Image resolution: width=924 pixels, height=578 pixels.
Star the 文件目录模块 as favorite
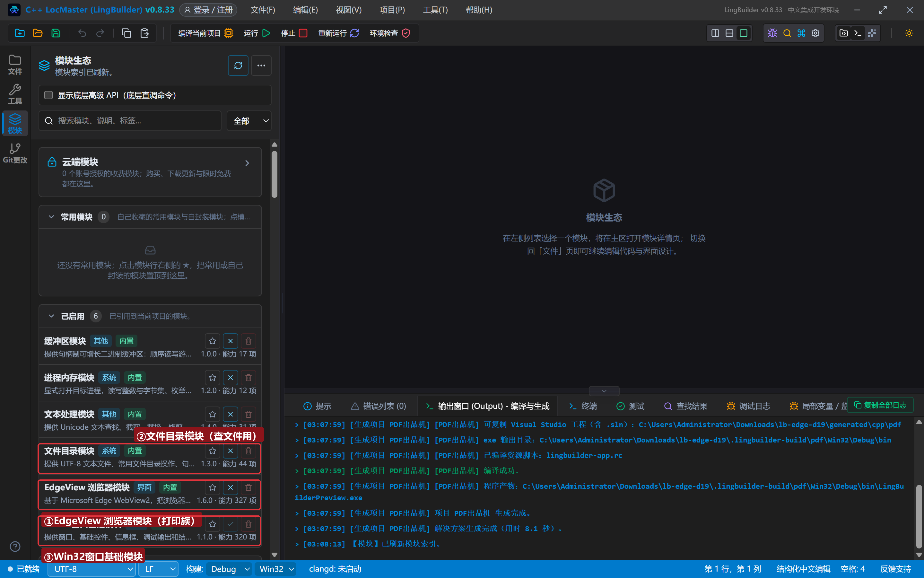click(213, 451)
